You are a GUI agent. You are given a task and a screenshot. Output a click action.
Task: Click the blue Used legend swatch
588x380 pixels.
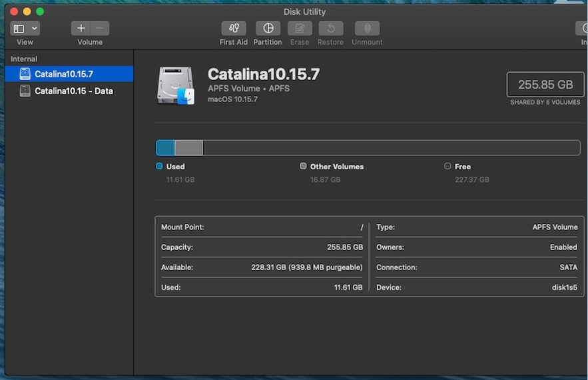(x=159, y=166)
